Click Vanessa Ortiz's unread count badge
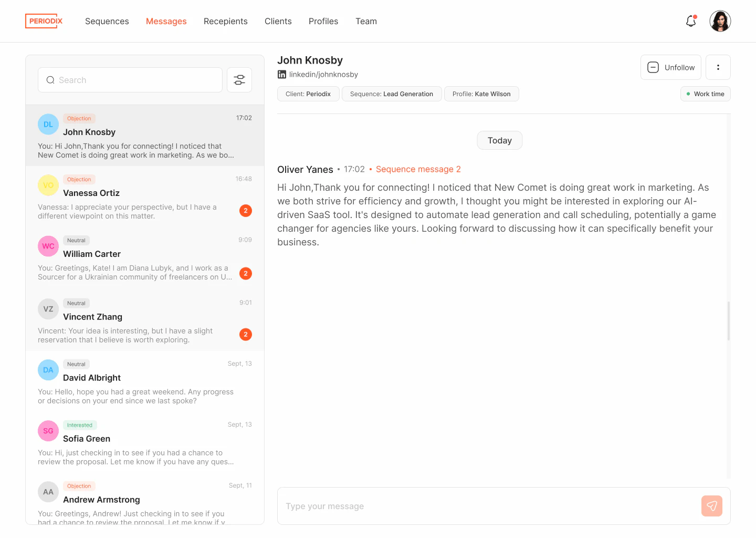This screenshot has height=538, width=756. click(x=245, y=211)
